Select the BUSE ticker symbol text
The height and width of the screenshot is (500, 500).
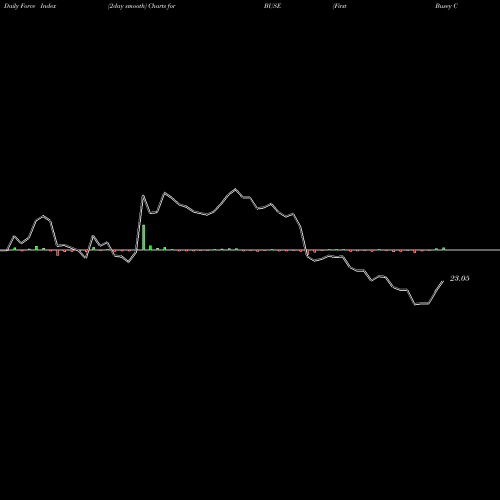(272, 6)
